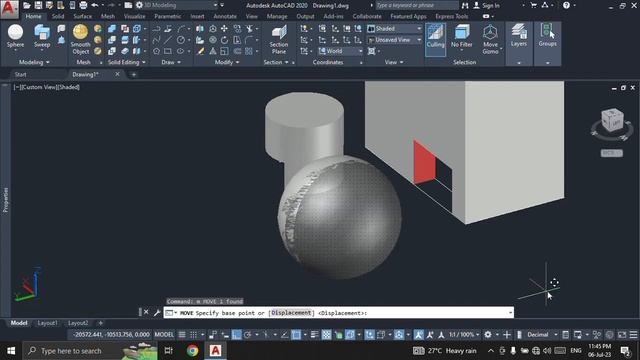This screenshot has width=640, height=360.
Task: Toggle transparency display in status bar
Action: pos(327,335)
